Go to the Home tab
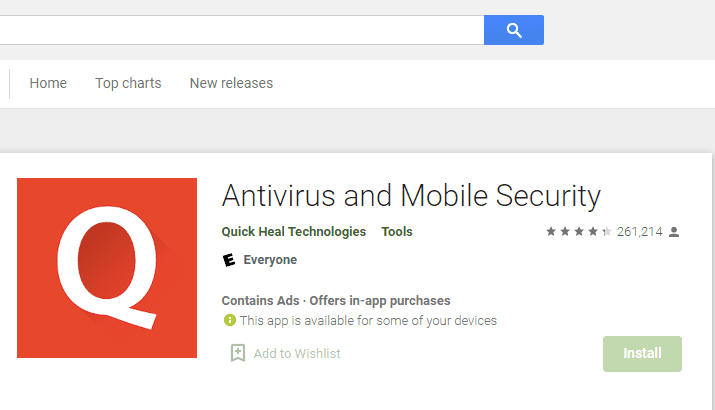The height and width of the screenshot is (410, 715). point(48,83)
